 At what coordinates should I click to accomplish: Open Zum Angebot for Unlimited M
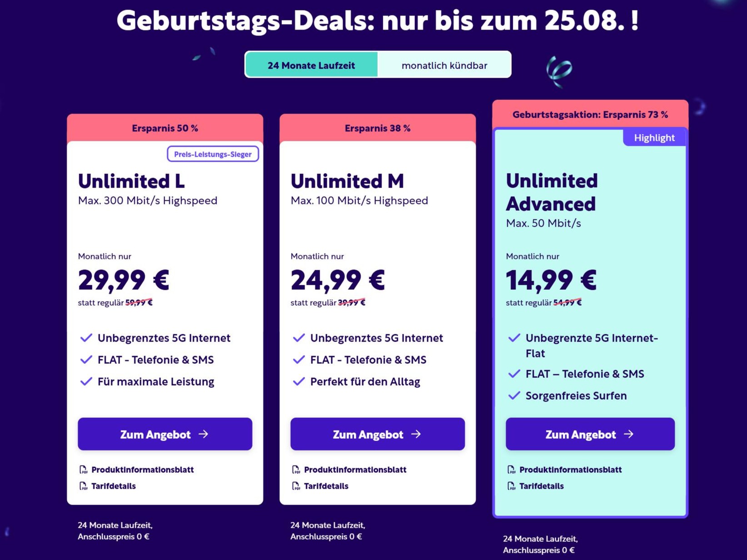378,434
